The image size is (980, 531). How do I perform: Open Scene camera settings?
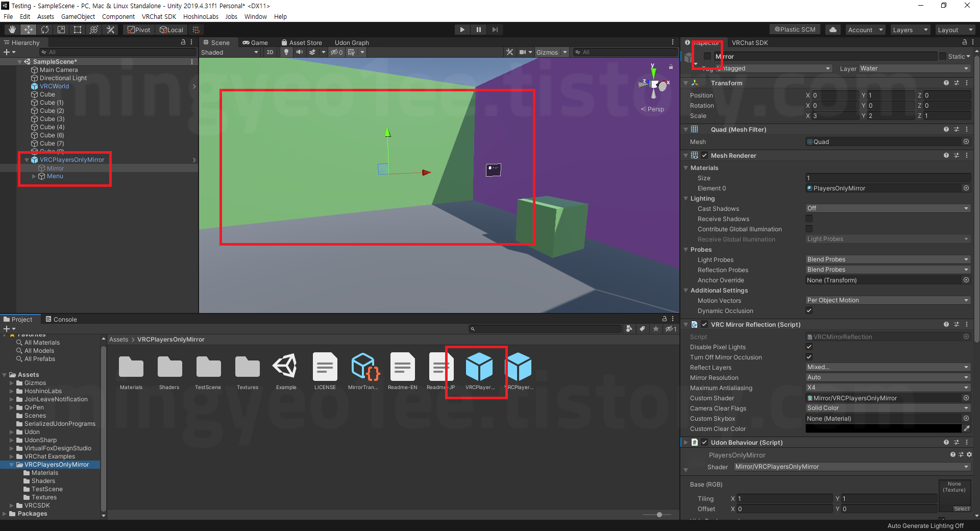(523, 52)
